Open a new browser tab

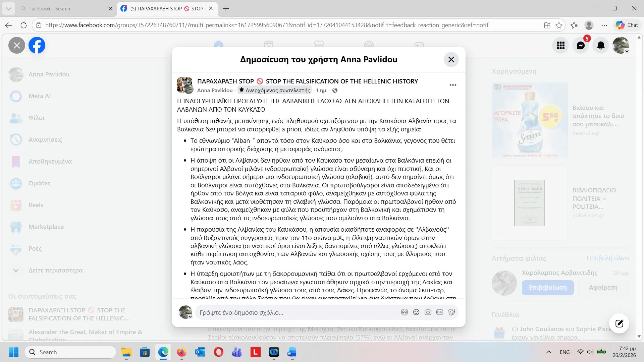point(226,8)
